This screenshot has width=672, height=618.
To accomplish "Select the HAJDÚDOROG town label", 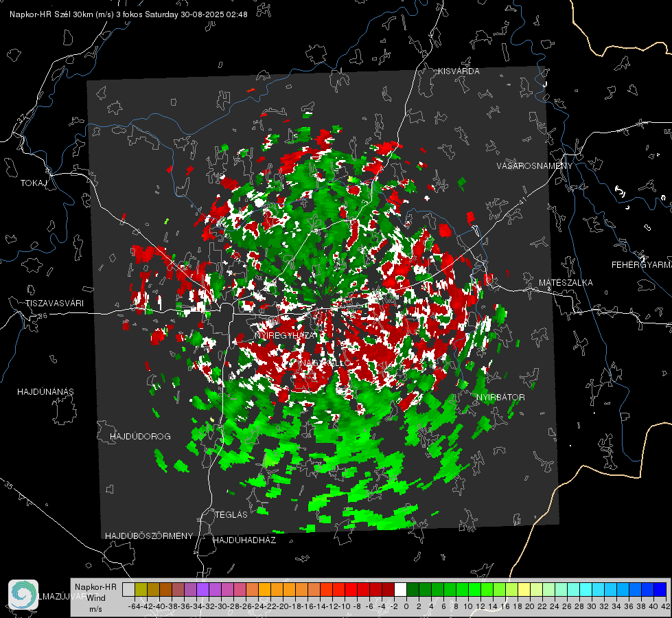I will pos(140,437).
